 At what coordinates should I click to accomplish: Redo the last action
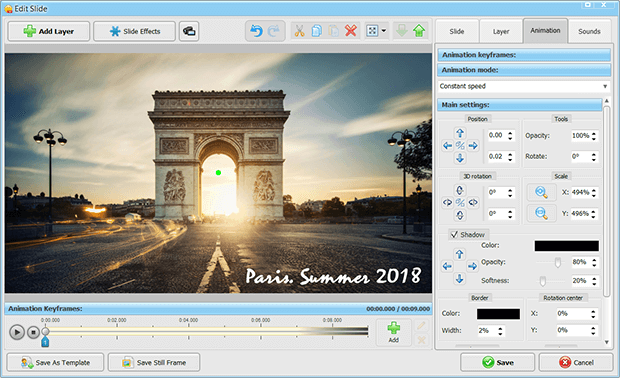pyautogui.click(x=274, y=31)
